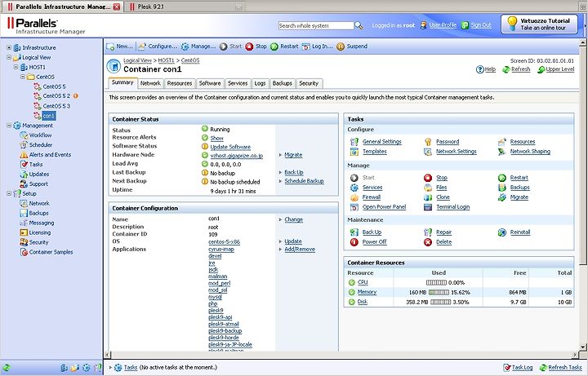
Task: Switch to the Network tab
Action: point(150,83)
